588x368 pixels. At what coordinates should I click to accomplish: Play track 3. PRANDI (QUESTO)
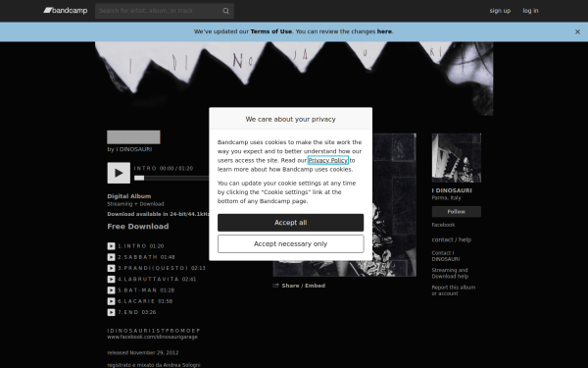click(111, 268)
